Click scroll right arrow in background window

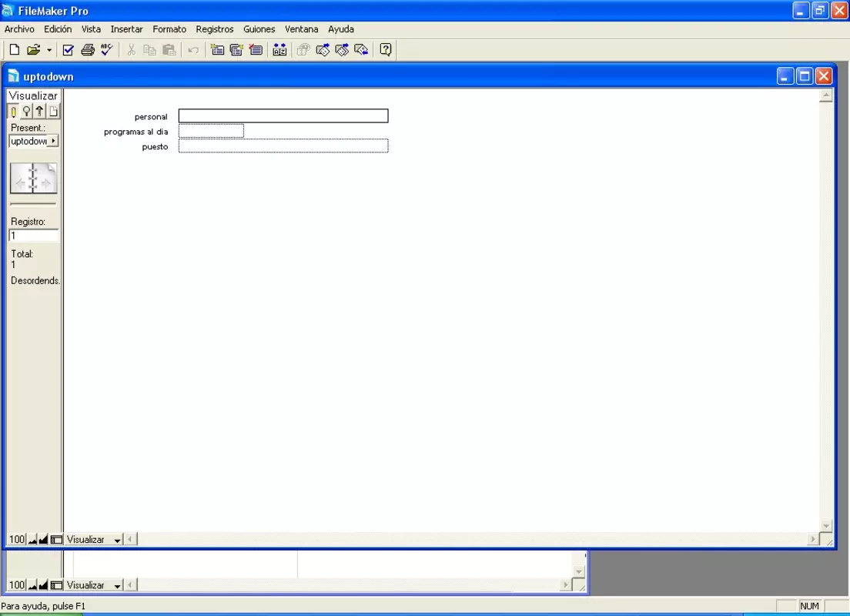(x=565, y=585)
